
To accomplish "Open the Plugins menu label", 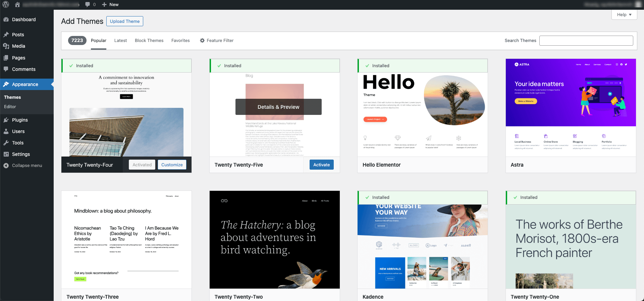I will pos(20,120).
